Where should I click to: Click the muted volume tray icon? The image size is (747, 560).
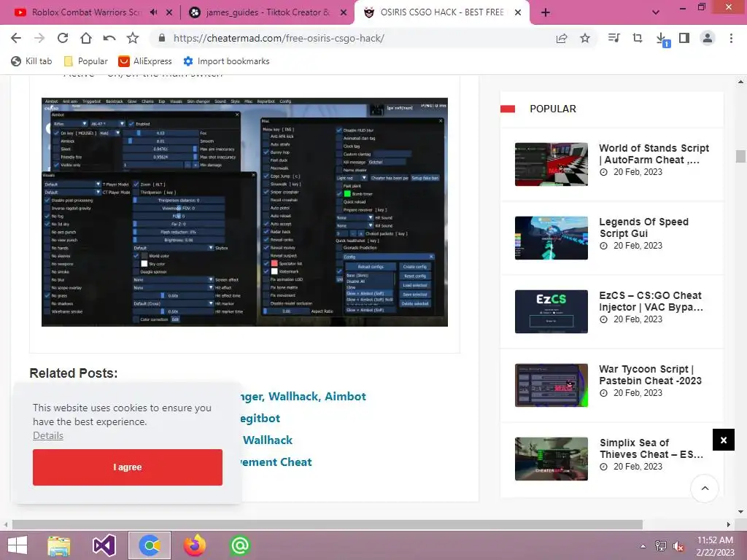point(678,546)
